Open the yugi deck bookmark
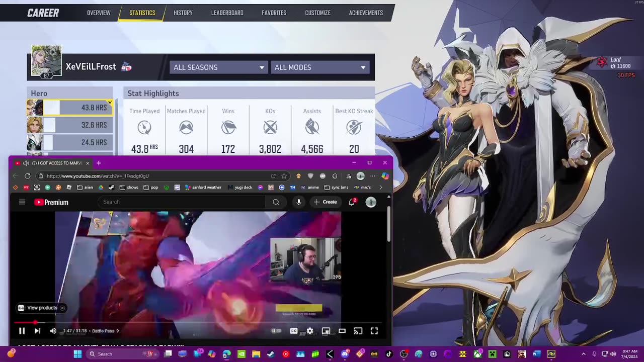 tap(240, 188)
